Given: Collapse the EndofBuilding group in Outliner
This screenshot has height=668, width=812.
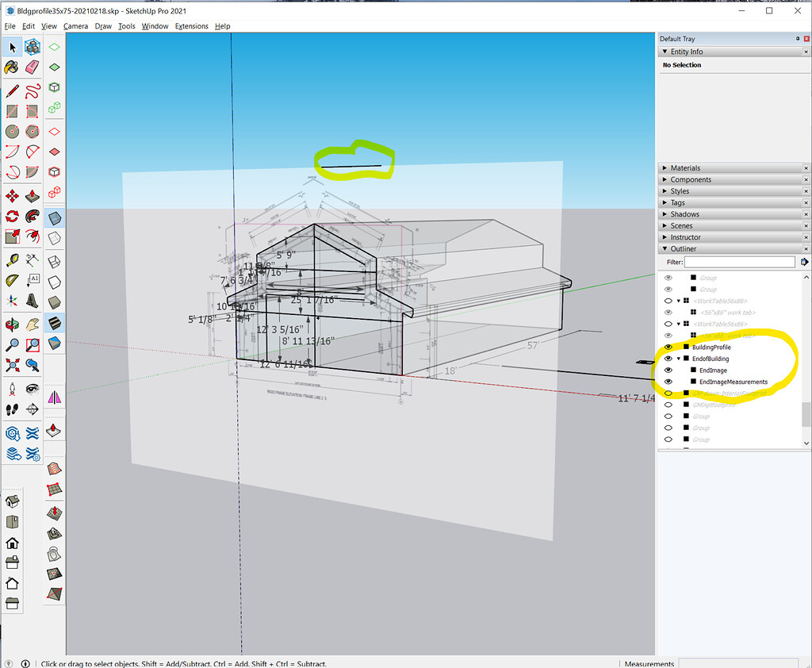Looking at the screenshot, I should coord(678,359).
